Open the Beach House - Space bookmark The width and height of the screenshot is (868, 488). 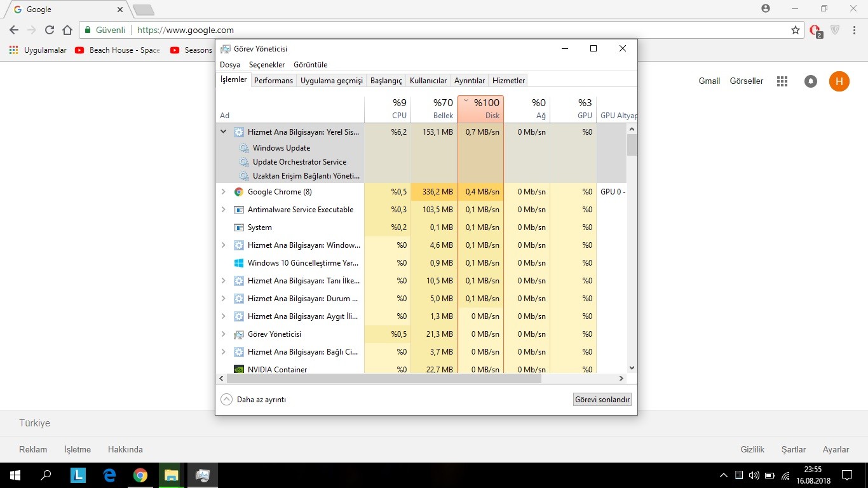click(118, 50)
